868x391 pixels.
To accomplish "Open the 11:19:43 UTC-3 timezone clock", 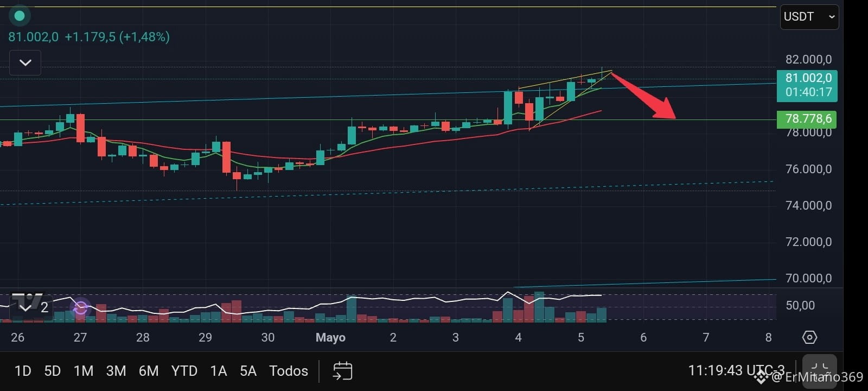I will [736, 371].
